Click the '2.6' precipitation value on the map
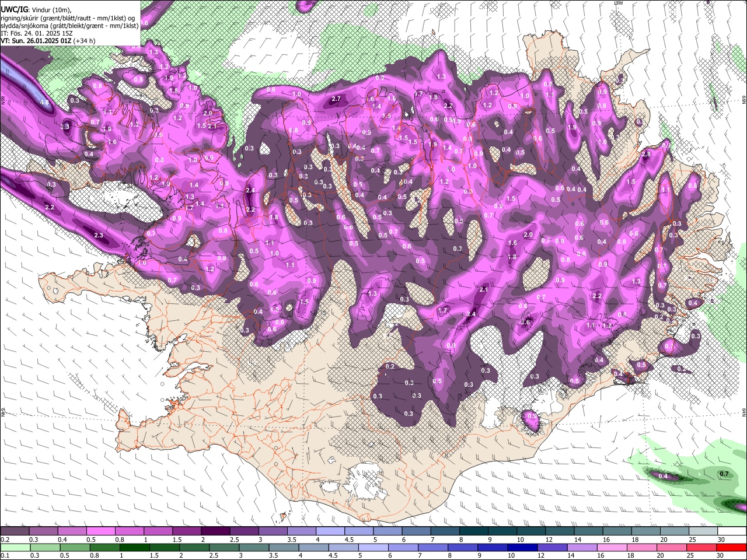The height and width of the screenshot is (560, 747). point(525,322)
